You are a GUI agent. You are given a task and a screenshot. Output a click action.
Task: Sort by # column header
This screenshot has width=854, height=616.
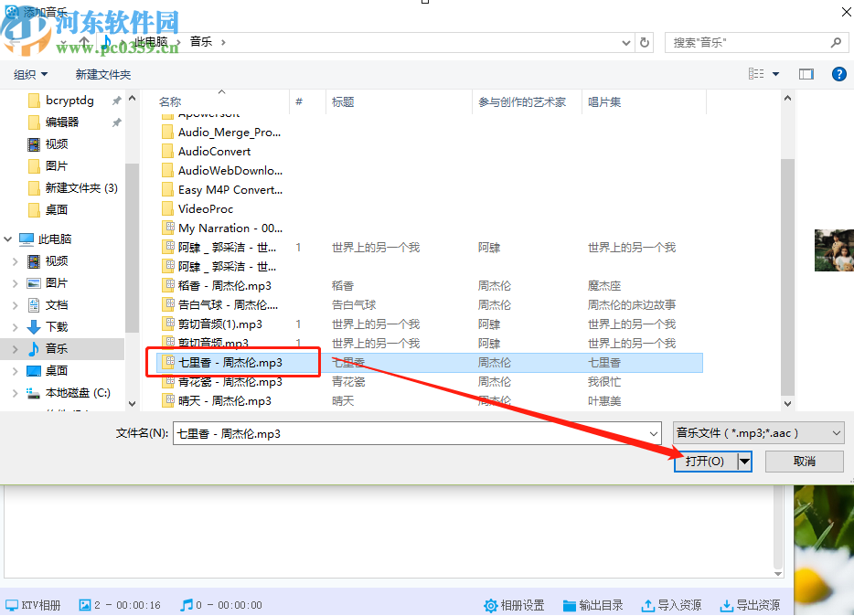pyautogui.click(x=299, y=101)
